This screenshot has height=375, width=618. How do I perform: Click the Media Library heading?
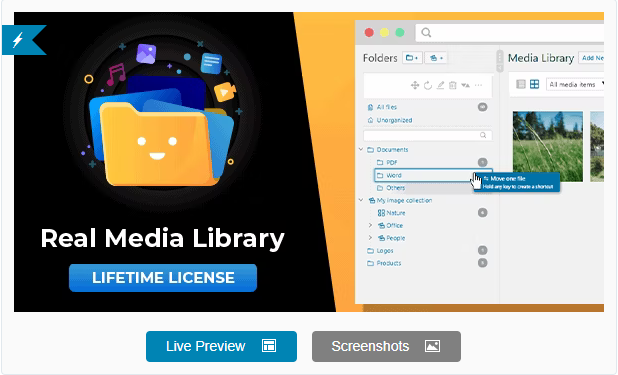click(541, 58)
